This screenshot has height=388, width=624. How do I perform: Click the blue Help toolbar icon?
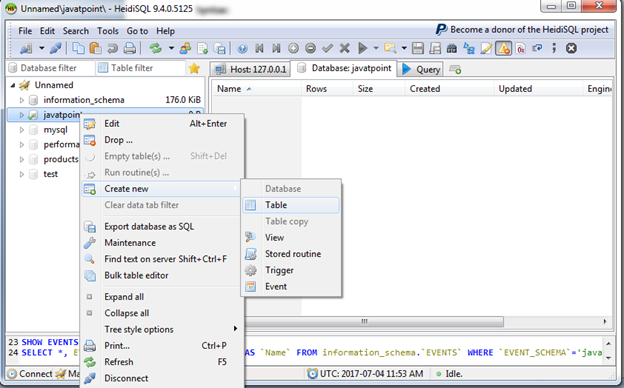(242, 49)
